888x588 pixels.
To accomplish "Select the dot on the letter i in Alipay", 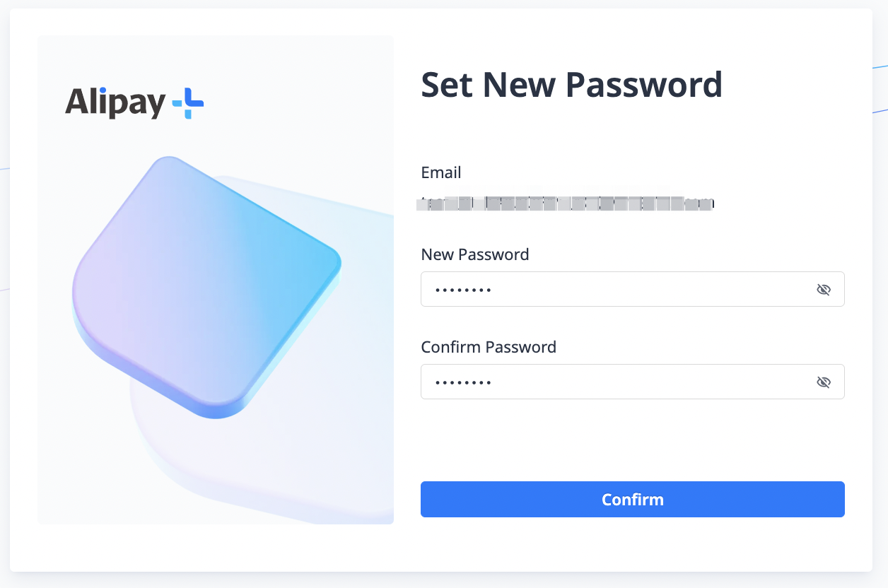I will pos(102,90).
